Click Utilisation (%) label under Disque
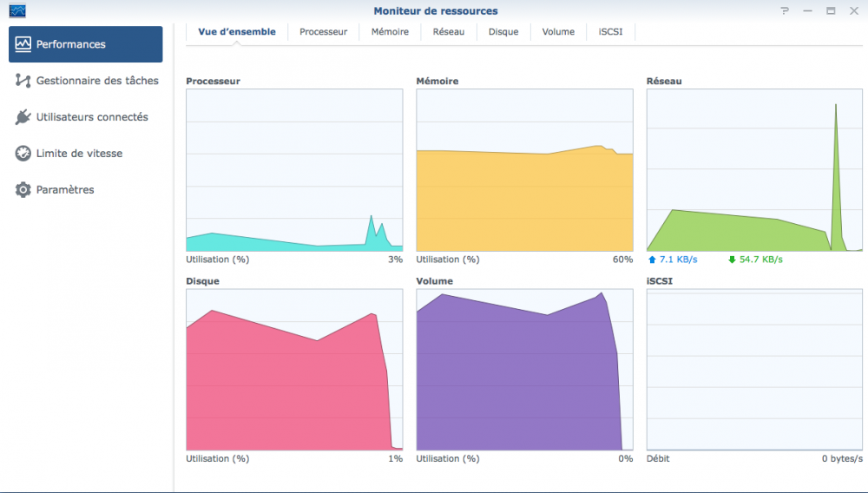Screen dimensions: 868x493 218,458
